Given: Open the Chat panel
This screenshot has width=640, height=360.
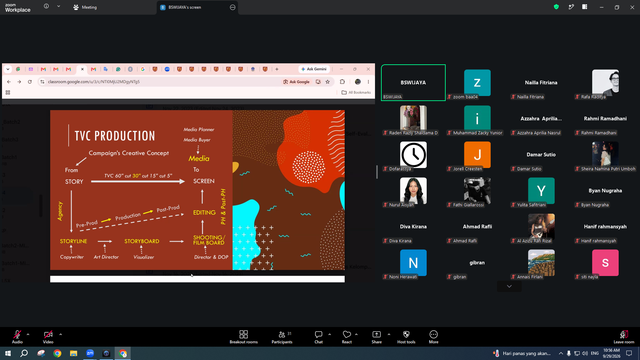Looking at the screenshot, I should tap(318, 337).
